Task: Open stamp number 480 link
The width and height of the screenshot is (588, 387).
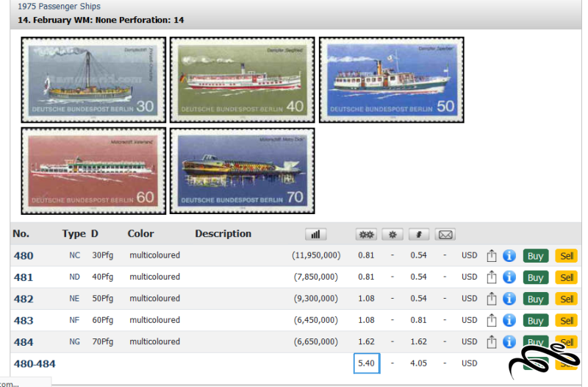Action: click(24, 256)
